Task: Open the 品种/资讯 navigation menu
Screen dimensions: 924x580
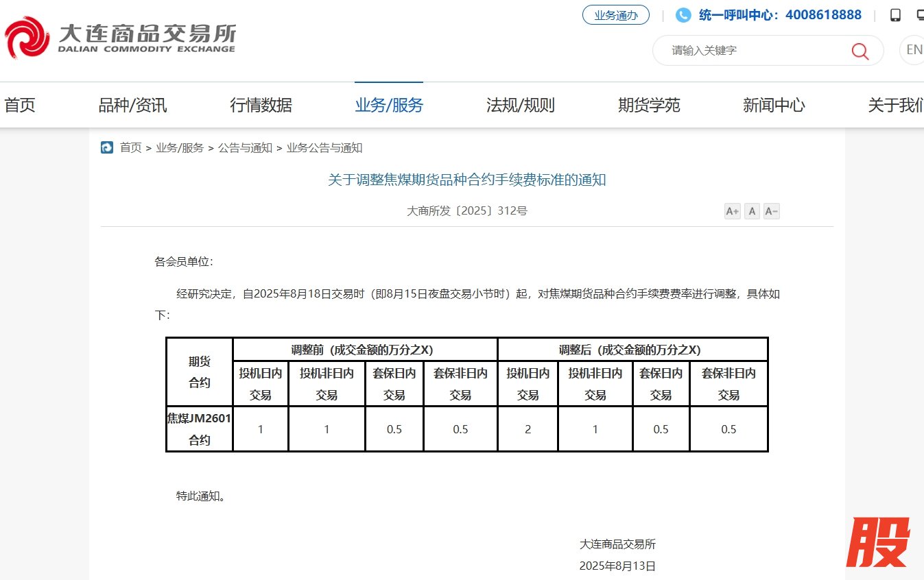Action: click(132, 105)
